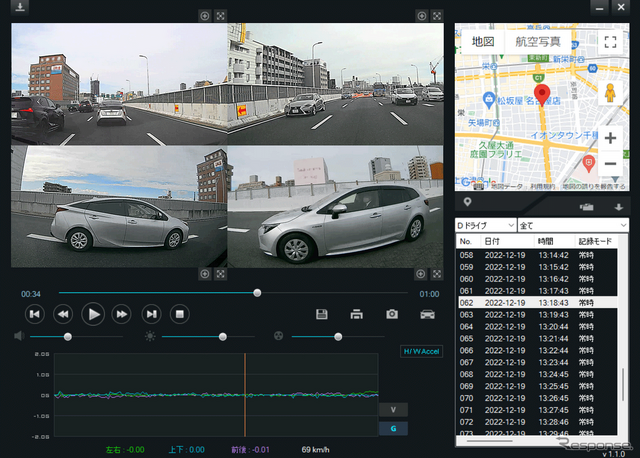Maximize the front-right camera view
Viewport: 640px width, 458px height.
pyautogui.click(x=437, y=16)
